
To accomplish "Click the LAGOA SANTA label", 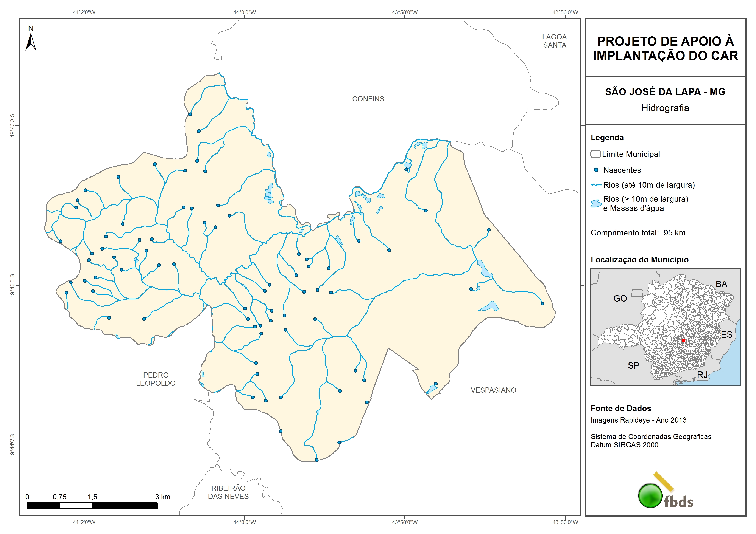I will pyautogui.click(x=555, y=41).
